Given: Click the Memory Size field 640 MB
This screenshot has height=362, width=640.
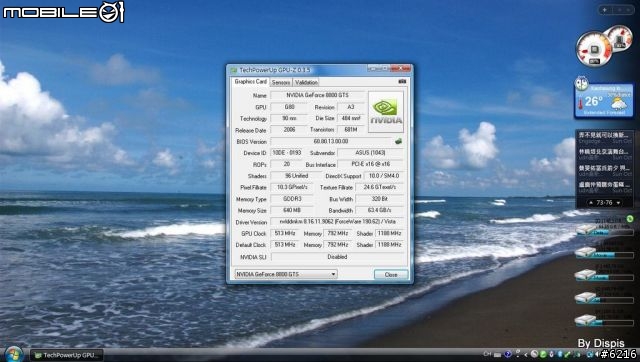Looking at the screenshot, I should (x=292, y=210).
